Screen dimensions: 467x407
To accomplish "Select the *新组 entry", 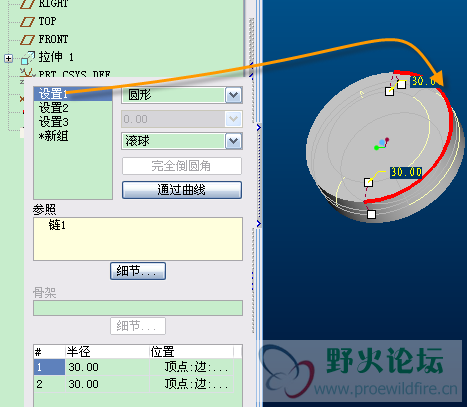I will coord(53,136).
